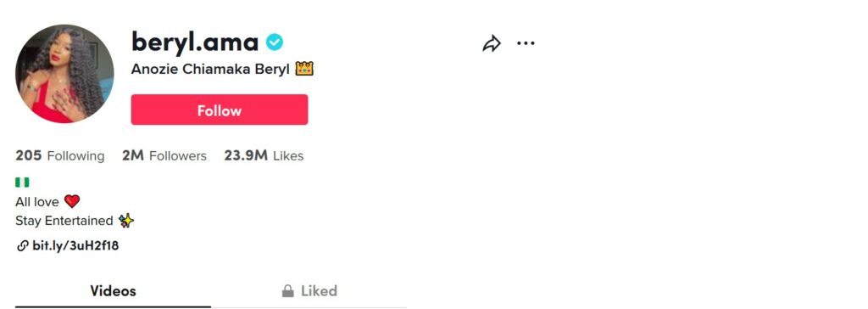868x309 pixels.
Task: Click the red heart emoji
Action: tap(72, 201)
